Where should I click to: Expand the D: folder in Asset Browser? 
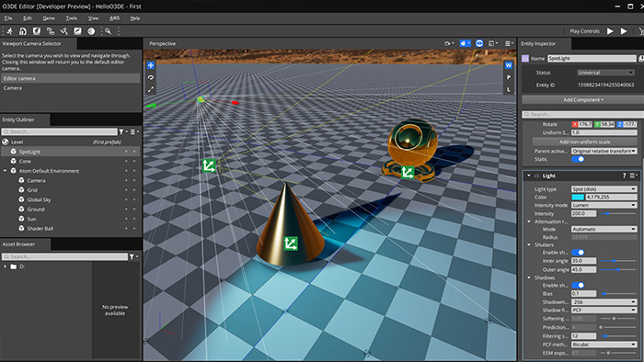coord(5,266)
